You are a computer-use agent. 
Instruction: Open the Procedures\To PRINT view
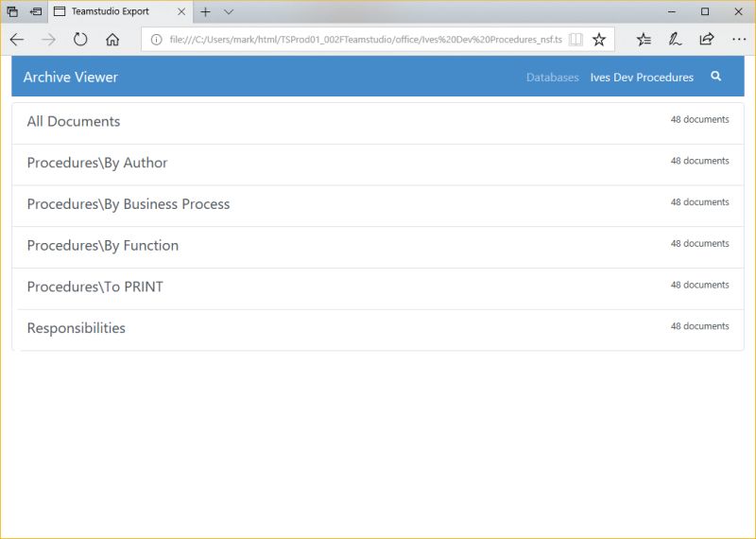(x=378, y=288)
